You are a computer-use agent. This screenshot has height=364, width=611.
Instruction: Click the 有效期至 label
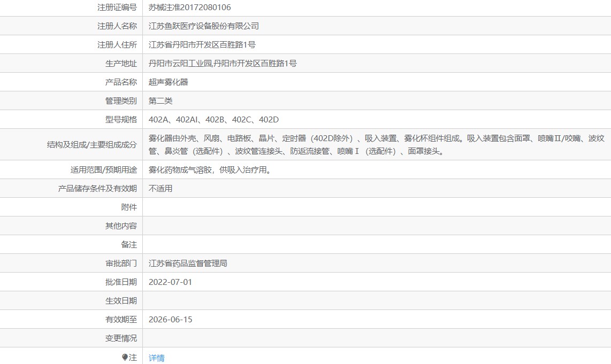tap(121, 319)
